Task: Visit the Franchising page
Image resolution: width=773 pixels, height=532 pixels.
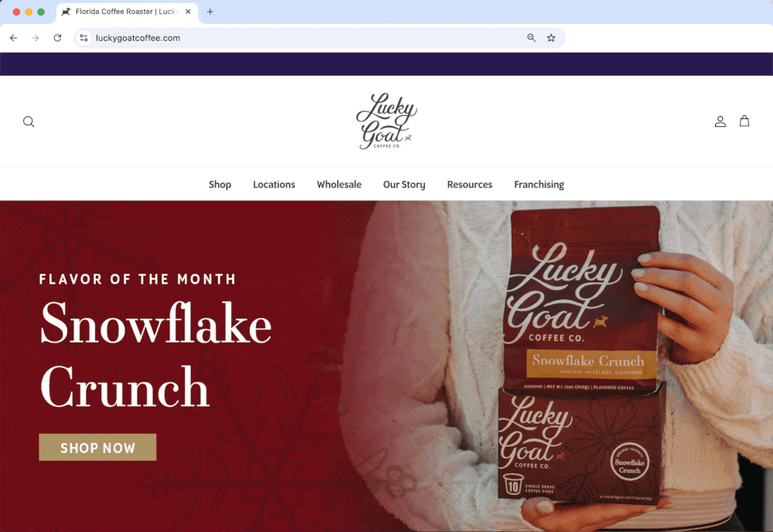Action: point(539,184)
